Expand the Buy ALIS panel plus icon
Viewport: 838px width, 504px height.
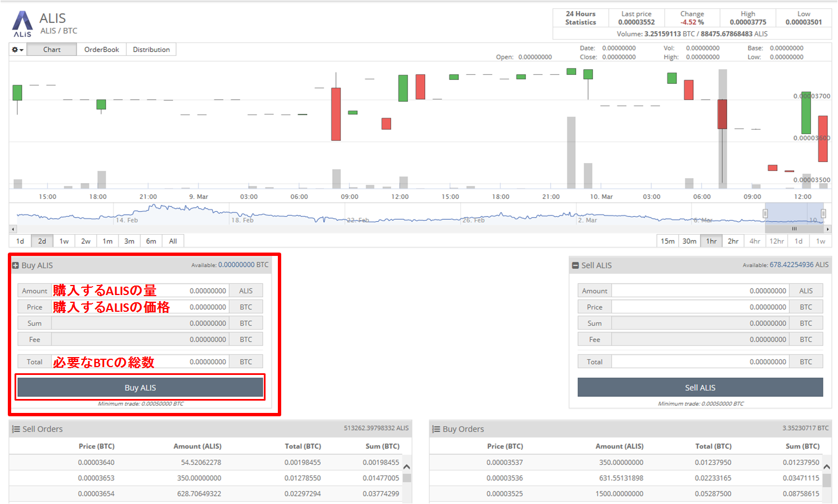(16, 265)
